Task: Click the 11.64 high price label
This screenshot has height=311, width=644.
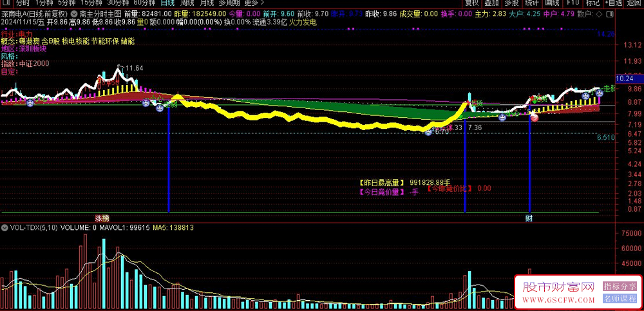Action: [x=135, y=68]
